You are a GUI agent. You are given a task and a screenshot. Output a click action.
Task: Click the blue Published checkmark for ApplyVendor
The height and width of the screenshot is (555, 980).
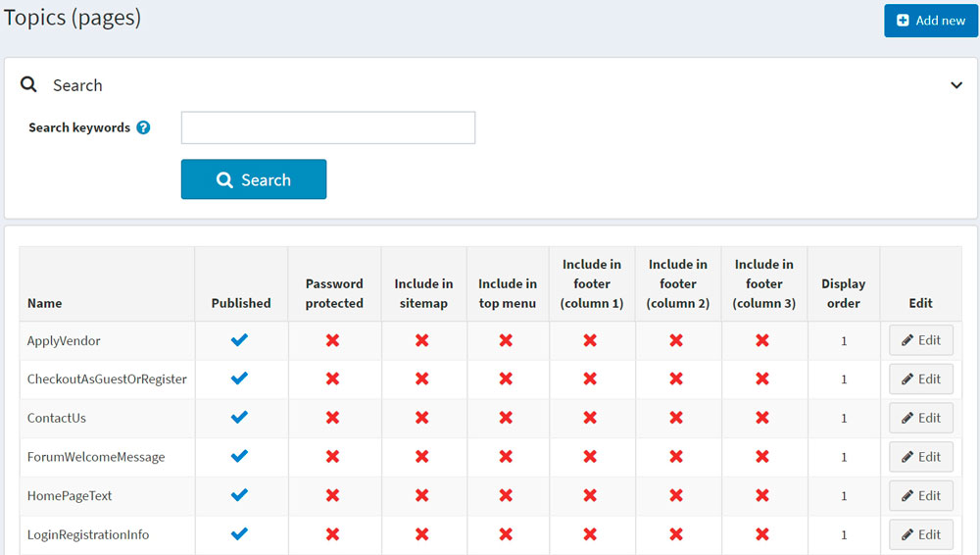pyautogui.click(x=240, y=340)
